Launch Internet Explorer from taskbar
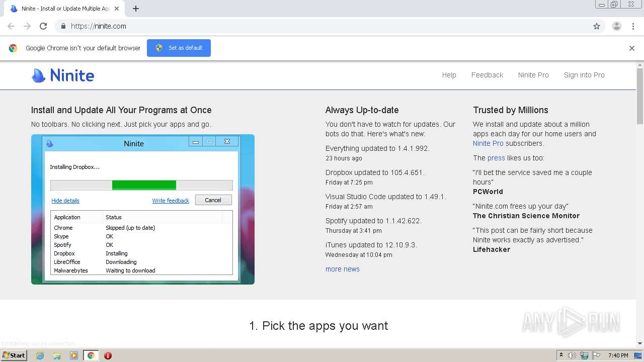Screen dimensions: 644x362 pyautogui.click(x=40, y=355)
